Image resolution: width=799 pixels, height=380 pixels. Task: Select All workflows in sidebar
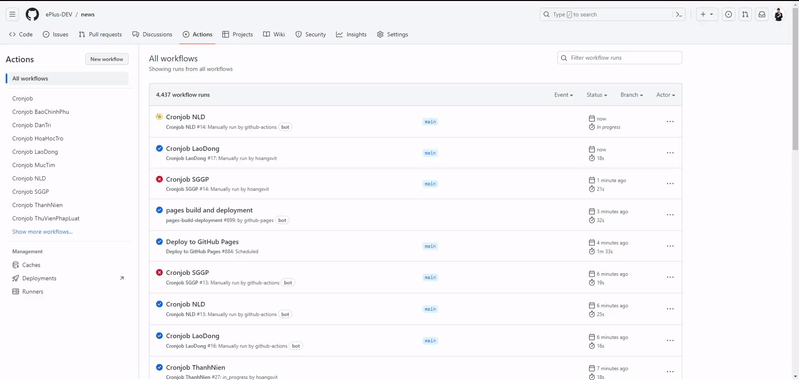67,78
